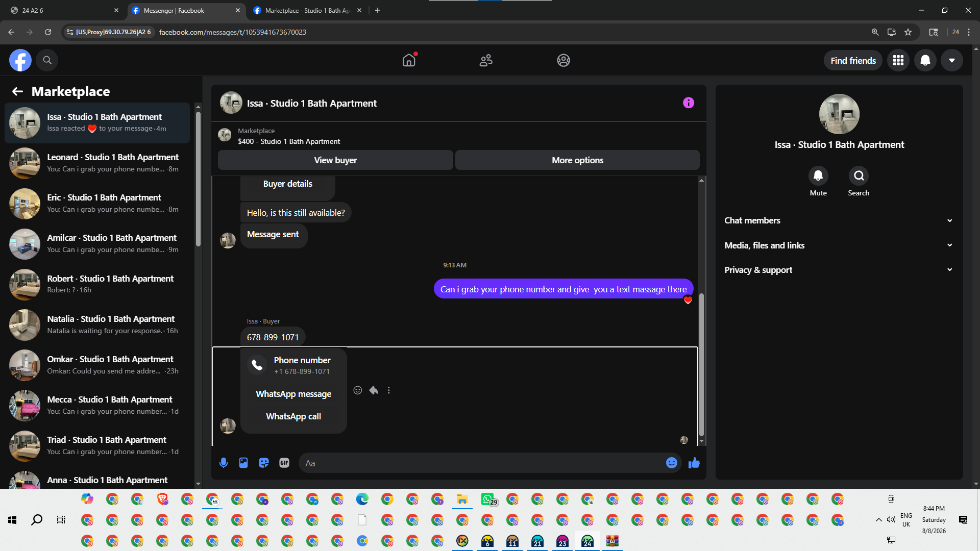Bookmark this page with the star icon
980x551 pixels.
click(x=908, y=32)
